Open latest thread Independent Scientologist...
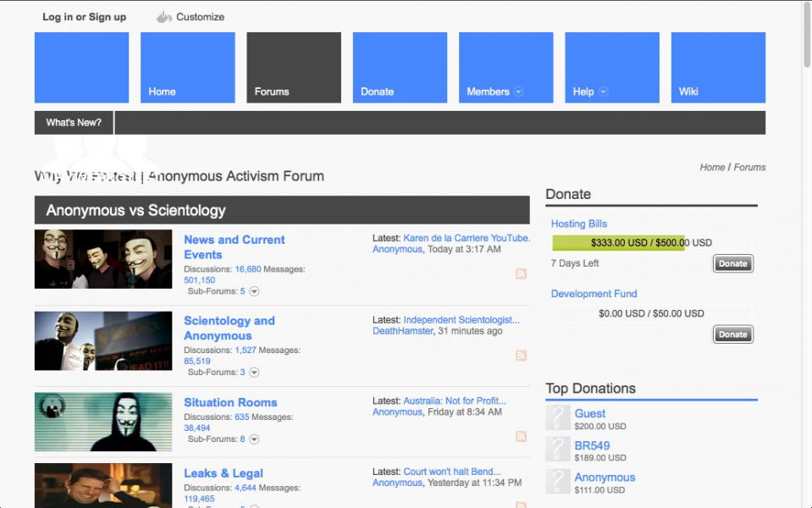Screen dimensions: 812x508 pos(461,320)
